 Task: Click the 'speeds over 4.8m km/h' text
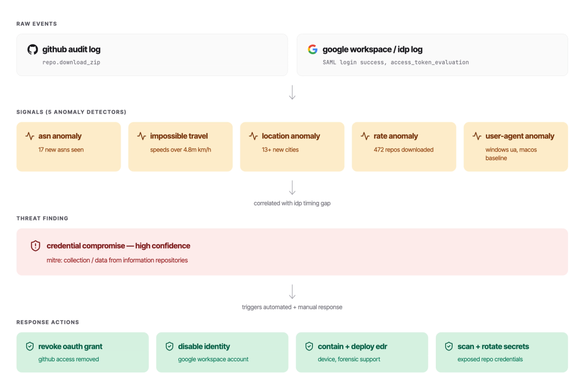click(x=181, y=150)
